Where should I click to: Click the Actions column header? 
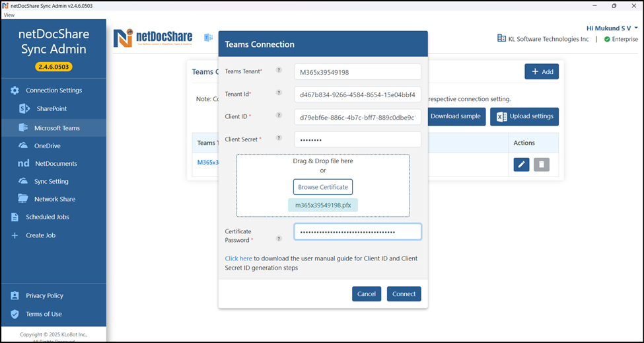point(524,143)
